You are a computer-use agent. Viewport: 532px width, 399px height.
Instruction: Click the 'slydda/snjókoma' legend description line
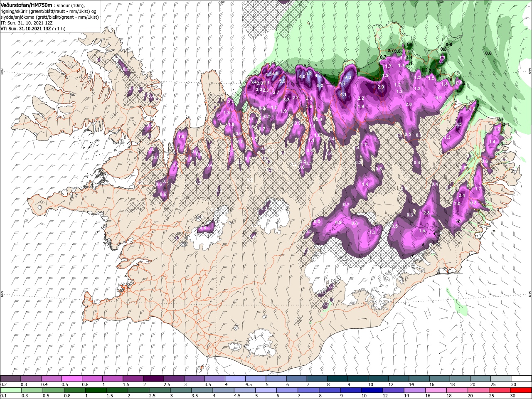tap(49, 17)
